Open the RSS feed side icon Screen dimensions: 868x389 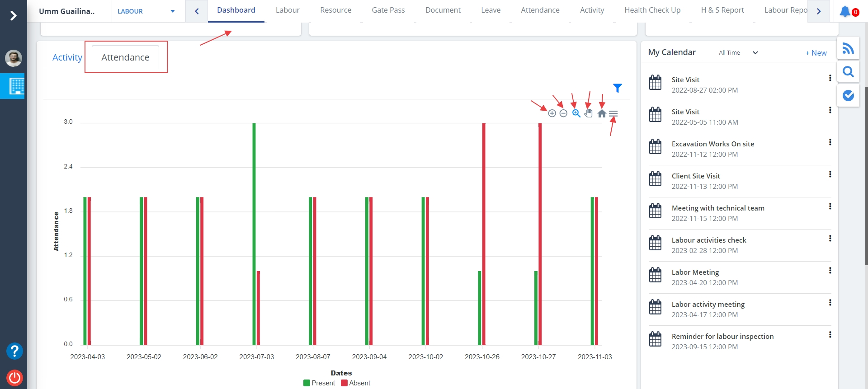(848, 48)
